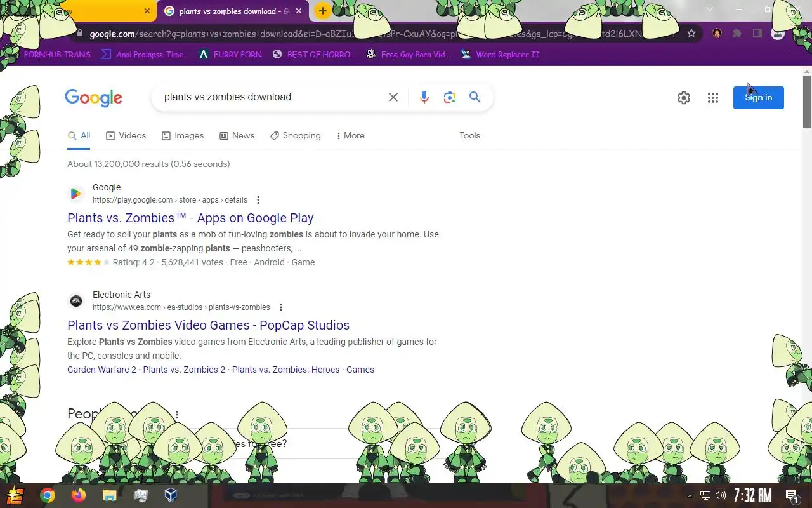Start voice search with the microphone icon
Image resolution: width=812 pixels, height=508 pixels.
pyautogui.click(x=424, y=97)
